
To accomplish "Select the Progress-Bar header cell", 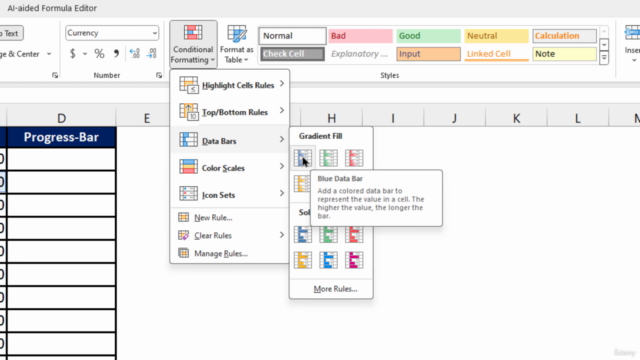I will 61,137.
